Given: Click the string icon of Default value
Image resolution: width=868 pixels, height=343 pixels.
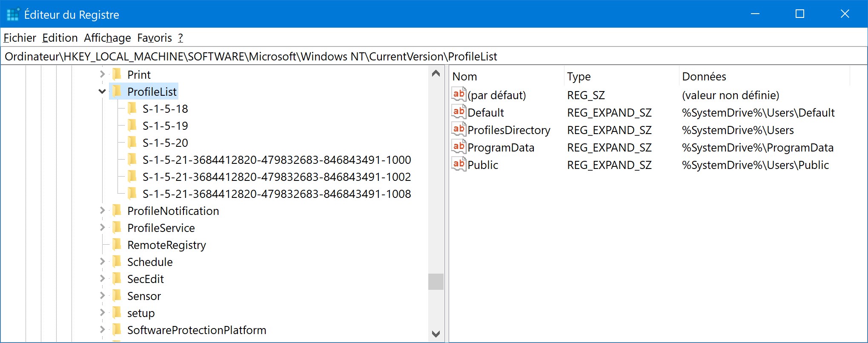Looking at the screenshot, I should pyautogui.click(x=459, y=112).
